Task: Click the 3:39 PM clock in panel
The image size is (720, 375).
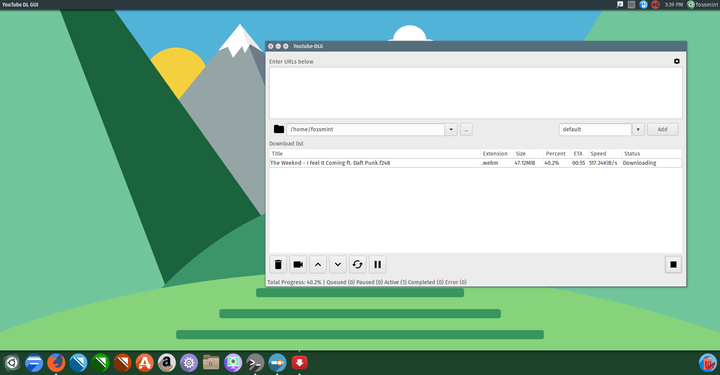Action: pyautogui.click(x=674, y=5)
